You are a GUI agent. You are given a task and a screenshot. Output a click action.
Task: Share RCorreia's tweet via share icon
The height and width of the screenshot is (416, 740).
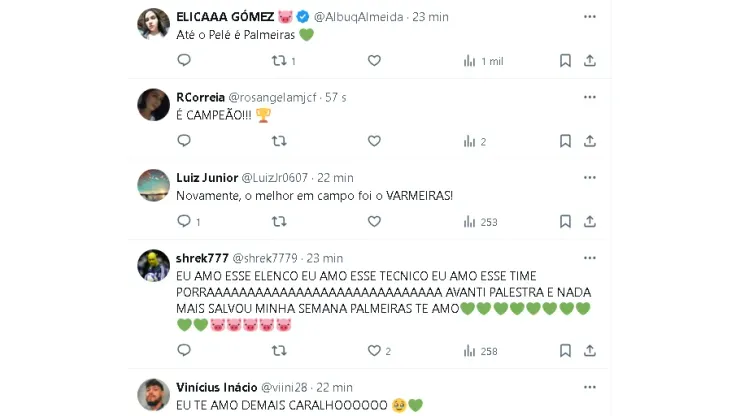589,141
